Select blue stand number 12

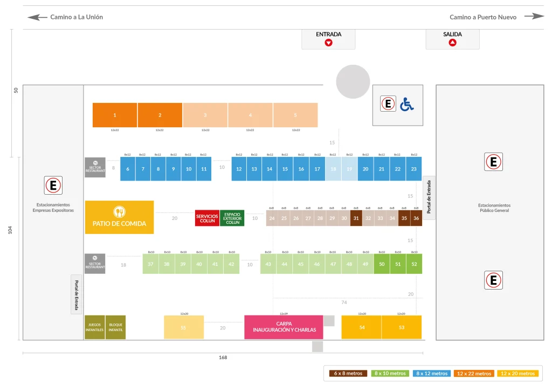(x=239, y=169)
